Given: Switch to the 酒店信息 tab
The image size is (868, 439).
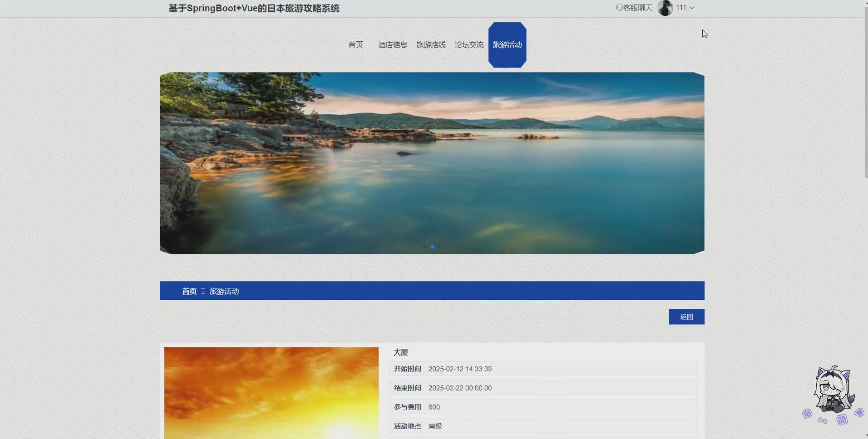Looking at the screenshot, I should pyautogui.click(x=392, y=44).
